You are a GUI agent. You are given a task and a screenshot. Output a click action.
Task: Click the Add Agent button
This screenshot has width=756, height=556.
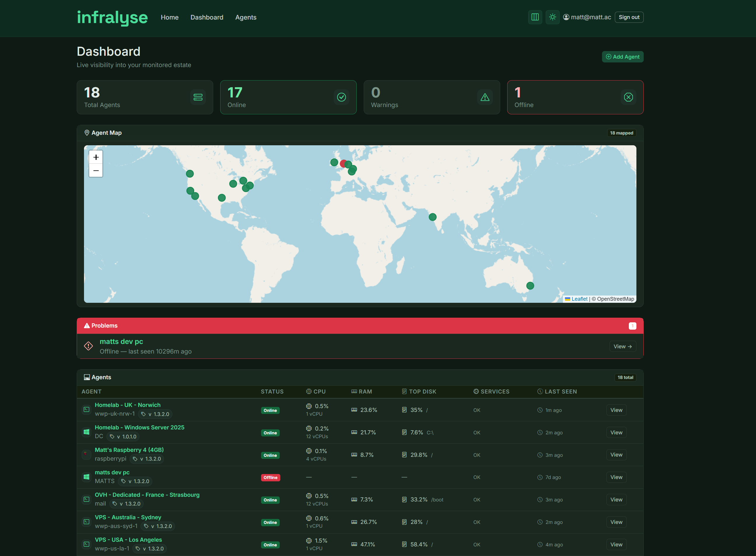[622, 57]
